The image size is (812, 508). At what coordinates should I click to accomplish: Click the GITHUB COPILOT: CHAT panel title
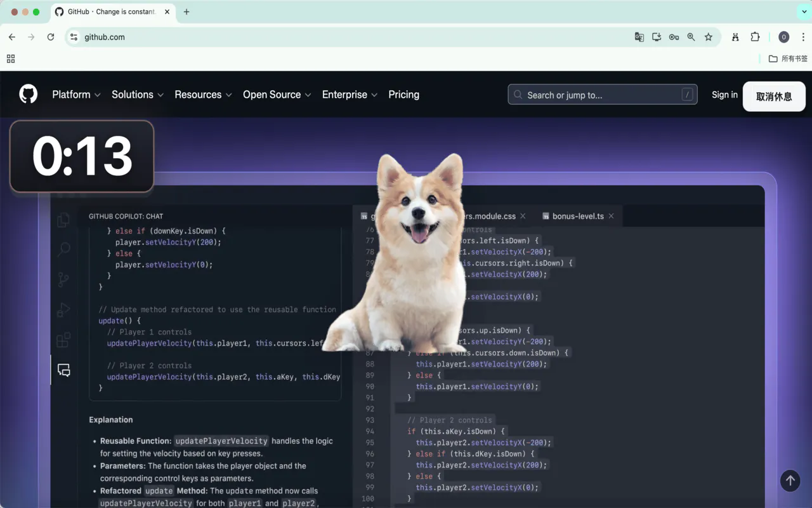tap(126, 217)
